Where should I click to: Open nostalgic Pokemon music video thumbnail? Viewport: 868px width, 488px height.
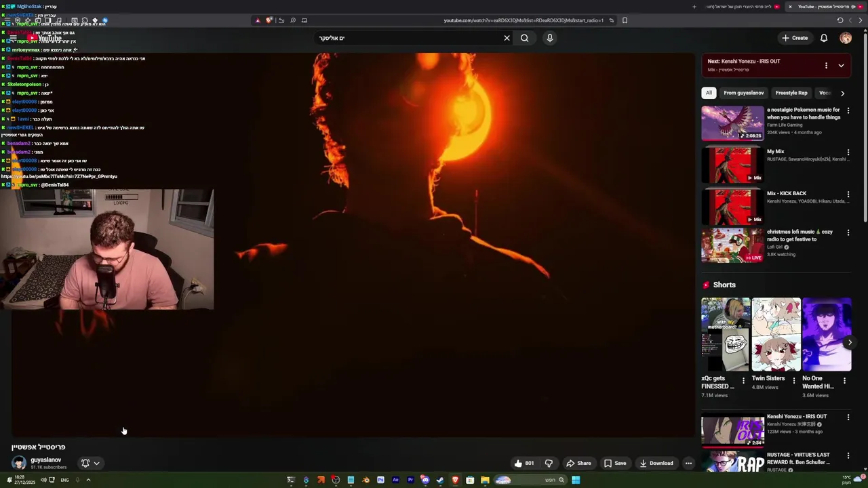click(732, 123)
